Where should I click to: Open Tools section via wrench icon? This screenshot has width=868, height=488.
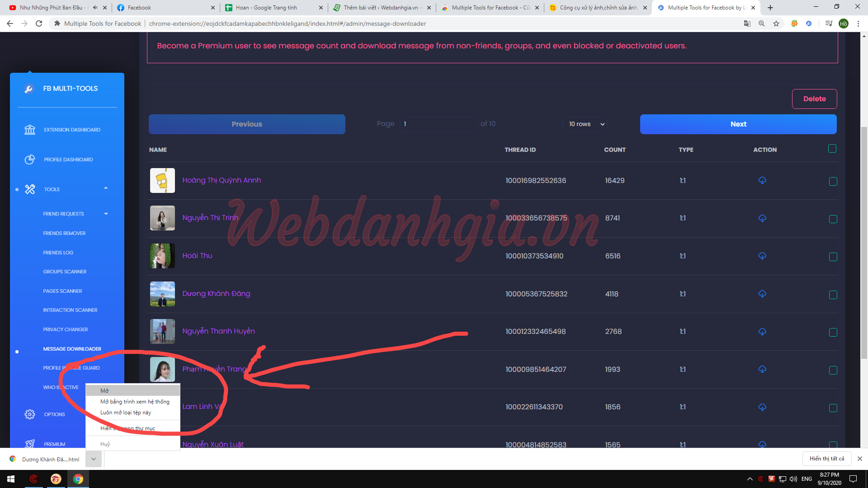tap(30, 189)
